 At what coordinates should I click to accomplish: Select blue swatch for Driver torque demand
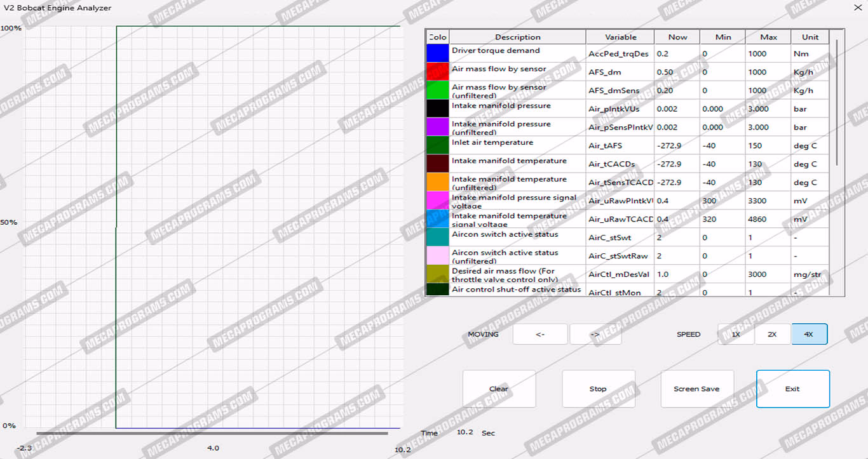[437, 53]
